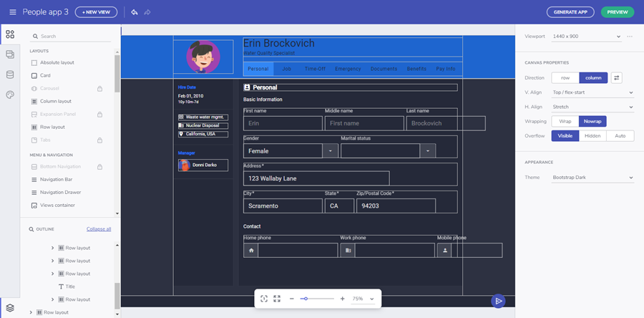Open the layers icon at bottom left
This screenshot has width=644, height=318.
tap(10, 307)
